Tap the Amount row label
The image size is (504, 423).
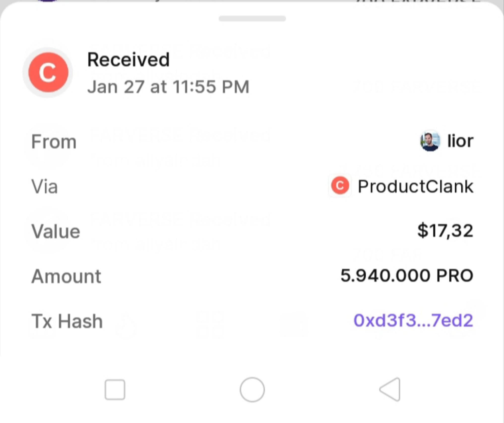(66, 276)
